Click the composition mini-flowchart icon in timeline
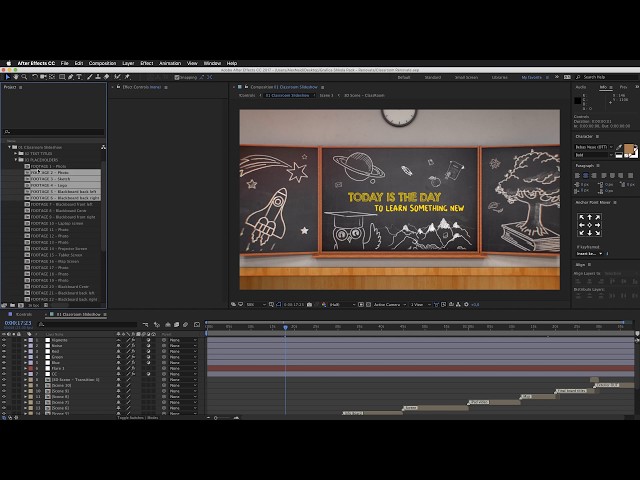 pyautogui.click(x=145, y=324)
